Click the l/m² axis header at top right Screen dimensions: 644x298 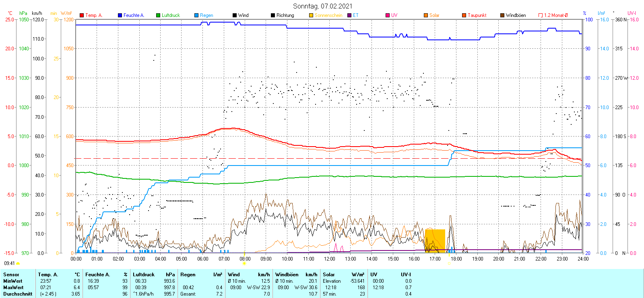[601, 13]
